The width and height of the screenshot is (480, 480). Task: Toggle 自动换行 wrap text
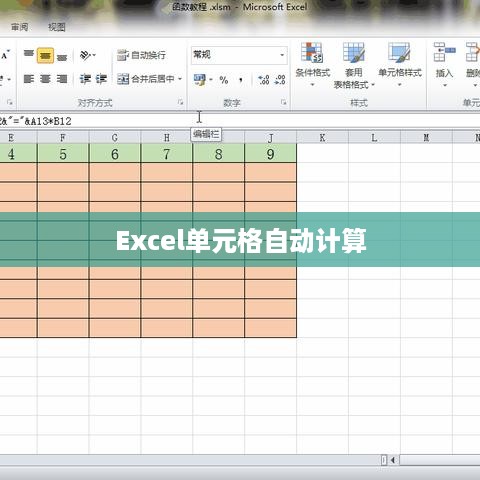(x=141, y=55)
